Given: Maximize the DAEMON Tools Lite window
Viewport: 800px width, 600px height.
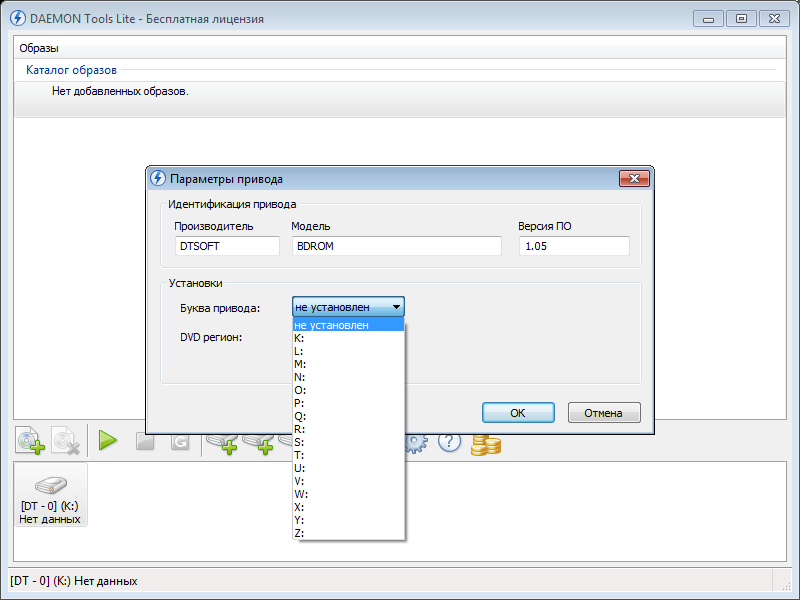Looking at the screenshot, I should click(741, 19).
